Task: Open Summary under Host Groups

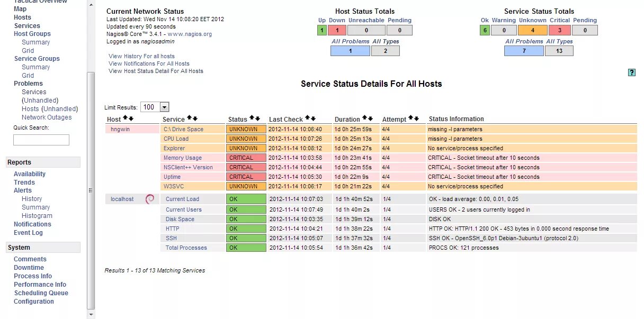Action: [x=35, y=42]
